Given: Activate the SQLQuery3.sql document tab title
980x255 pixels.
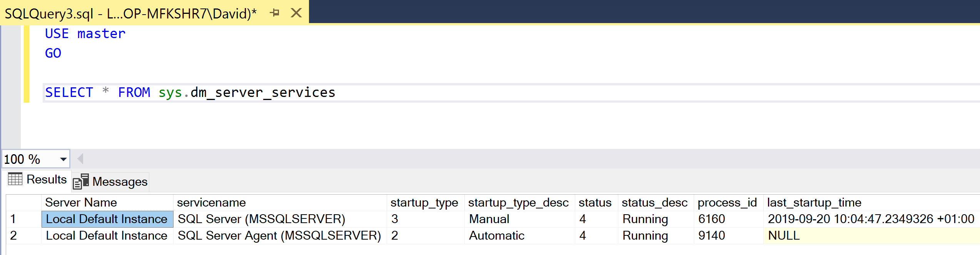Looking at the screenshot, I should 130,13.
